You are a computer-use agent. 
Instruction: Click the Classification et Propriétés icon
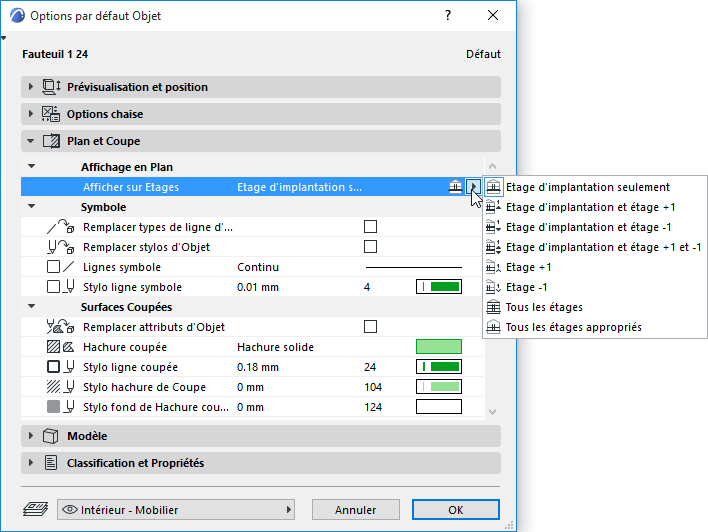pyautogui.click(x=52, y=463)
